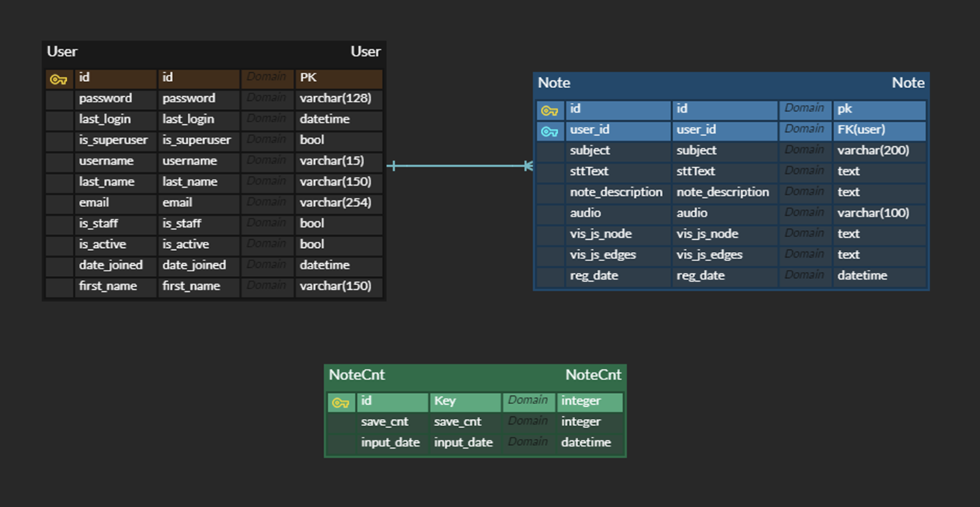The height and width of the screenshot is (507, 980).
Task: Select the varchar(15) type cell
Action: coord(339,161)
